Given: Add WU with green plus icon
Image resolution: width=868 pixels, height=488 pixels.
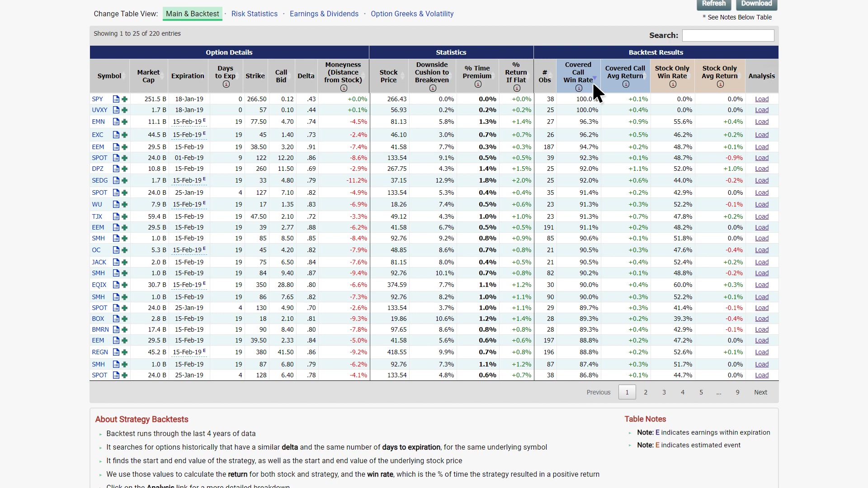Looking at the screenshot, I should tap(125, 204).
